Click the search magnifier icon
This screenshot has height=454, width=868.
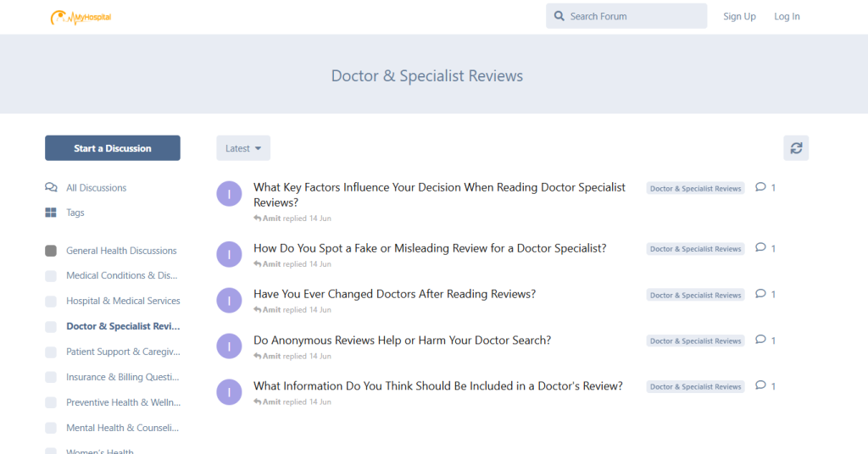point(559,16)
